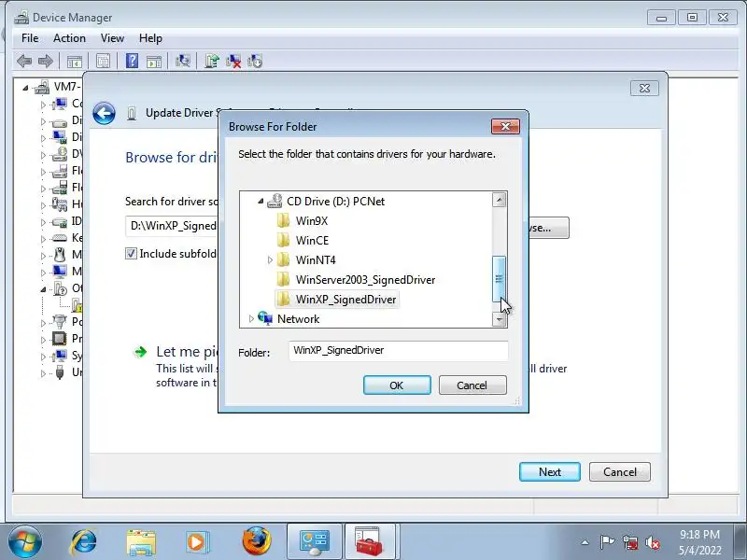
Task: Launch Windows Media Player from taskbar
Action: (196, 542)
